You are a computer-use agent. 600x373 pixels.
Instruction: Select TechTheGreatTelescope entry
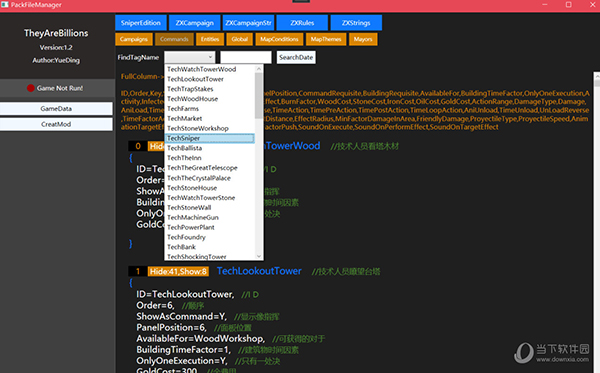point(210,168)
